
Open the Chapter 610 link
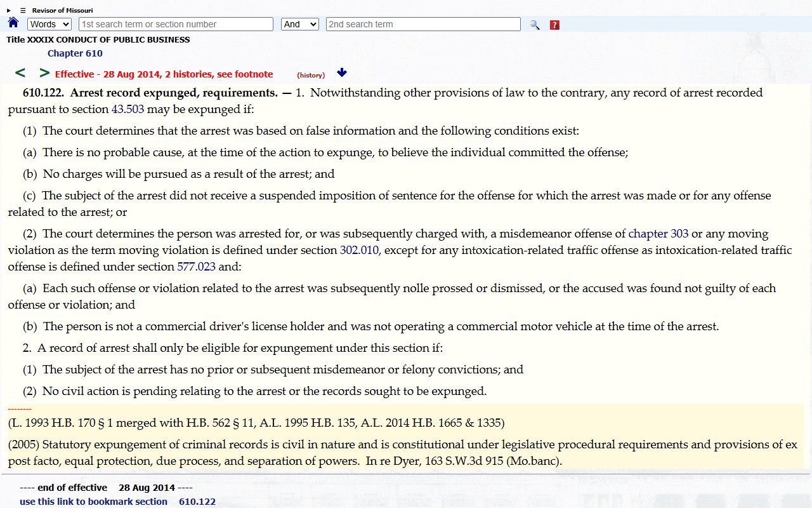click(75, 53)
